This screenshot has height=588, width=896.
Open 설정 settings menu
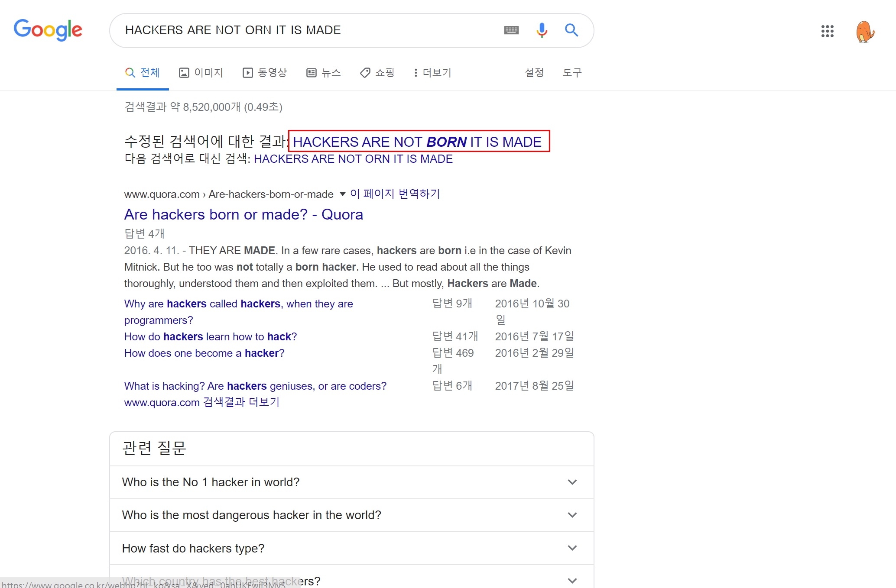[x=534, y=73]
